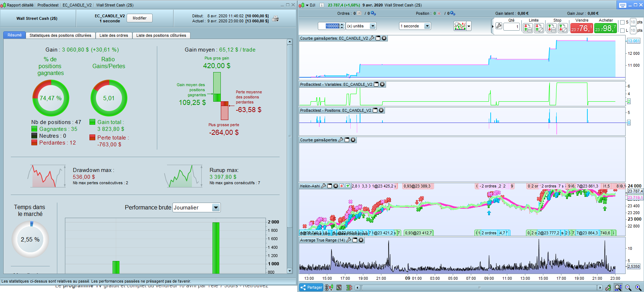Click the drawing tool icon beside zoom controls
Screen dimensions: 644x292
[x=608, y=287]
